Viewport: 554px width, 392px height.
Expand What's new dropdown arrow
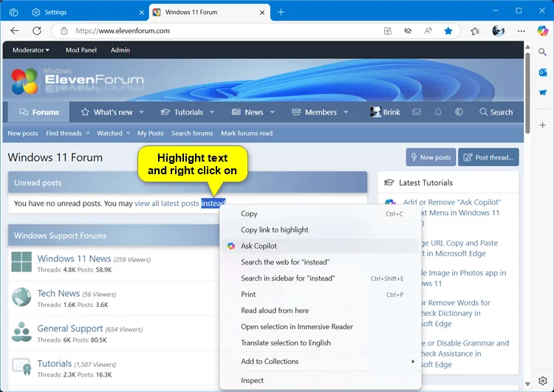pos(141,112)
